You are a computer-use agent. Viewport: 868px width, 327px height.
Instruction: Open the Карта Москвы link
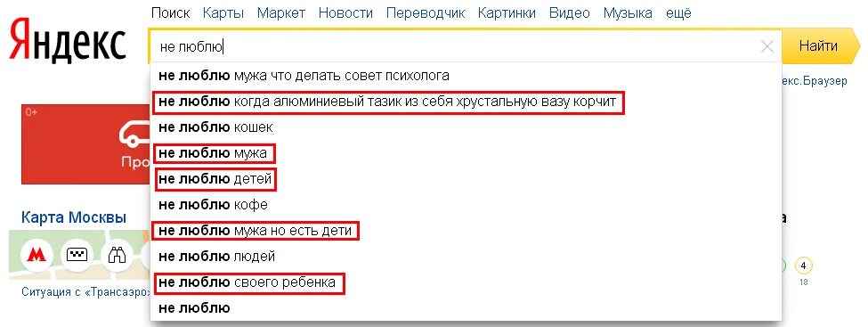74,217
